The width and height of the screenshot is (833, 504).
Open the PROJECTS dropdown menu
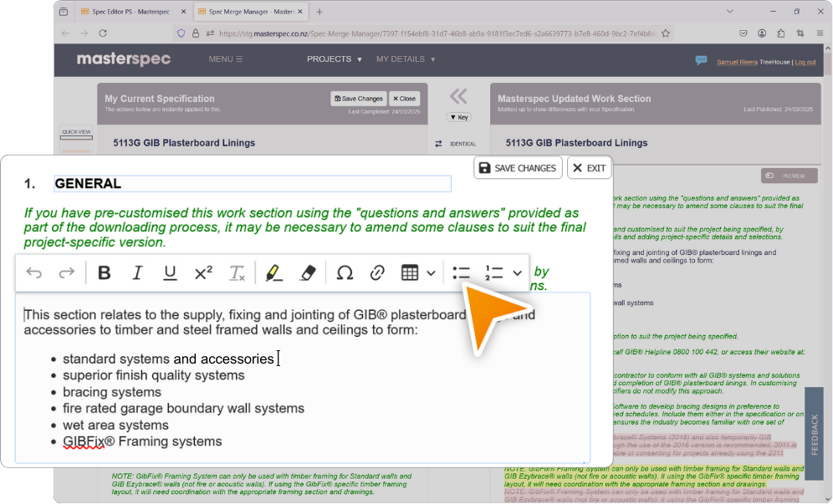point(335,59)
